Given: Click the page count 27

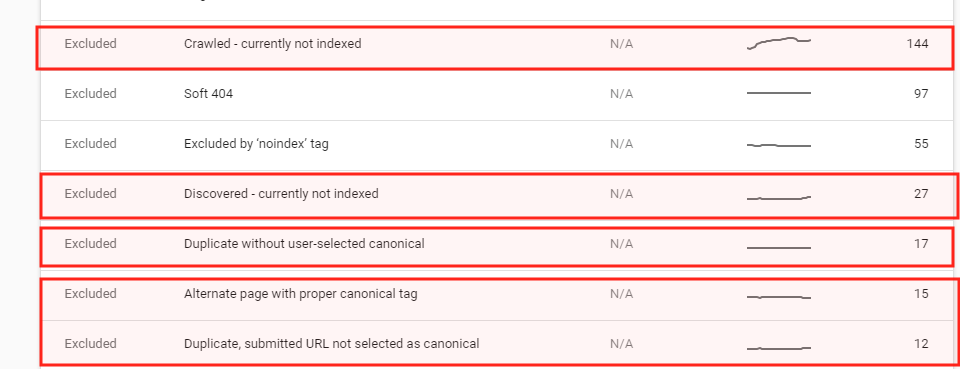Looking at the screenshot, I should 921,194.
